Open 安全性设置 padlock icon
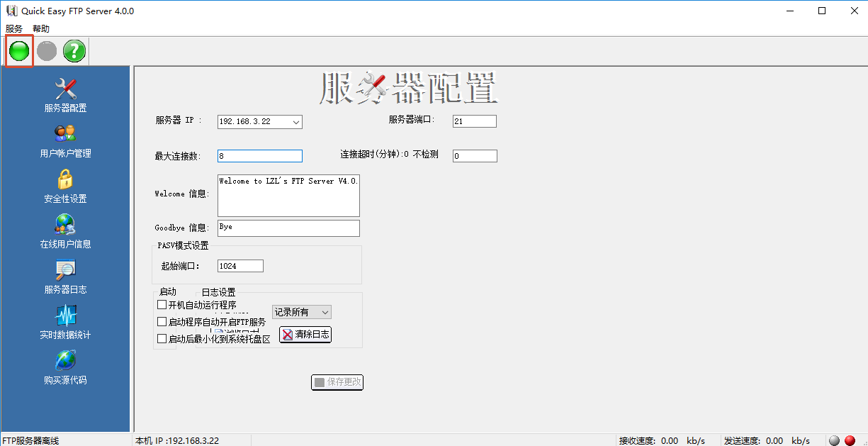 66,179
